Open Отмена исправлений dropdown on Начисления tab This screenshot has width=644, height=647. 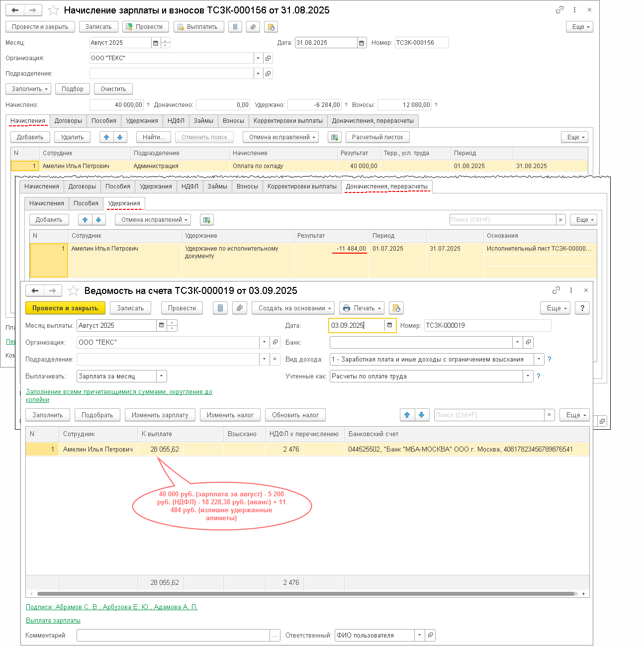pyautogui.click(x=281, y=137)
